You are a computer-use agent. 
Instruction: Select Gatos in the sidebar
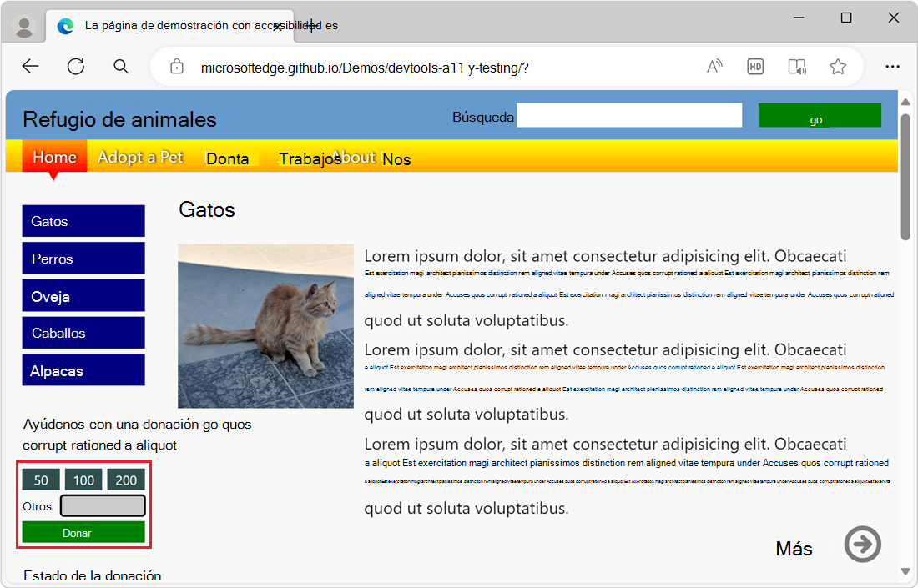(83, 221)
